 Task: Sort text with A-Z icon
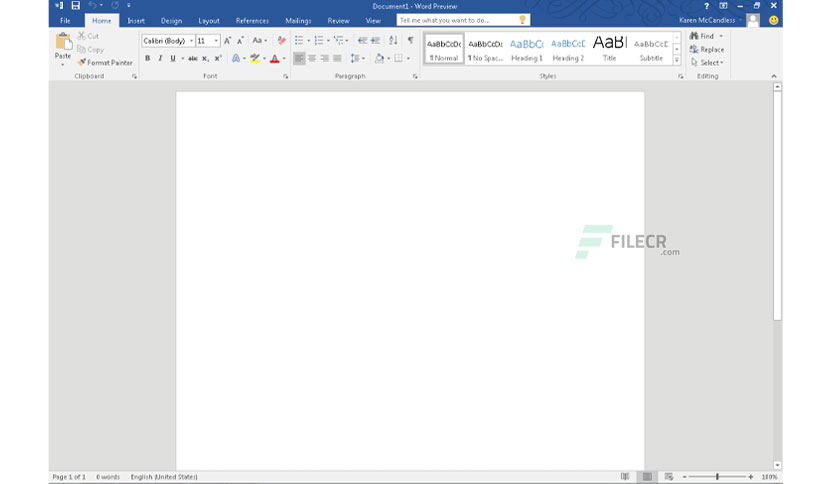[393, 41]
